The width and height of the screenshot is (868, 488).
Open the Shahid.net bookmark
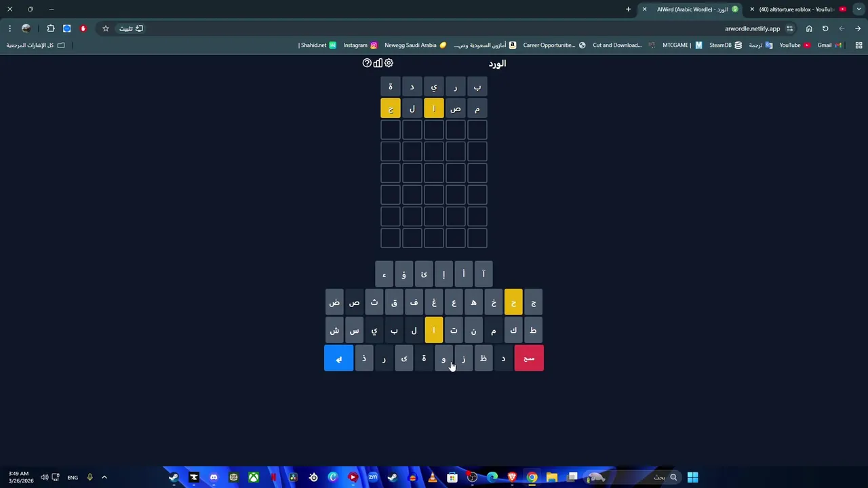coord(317,45)
